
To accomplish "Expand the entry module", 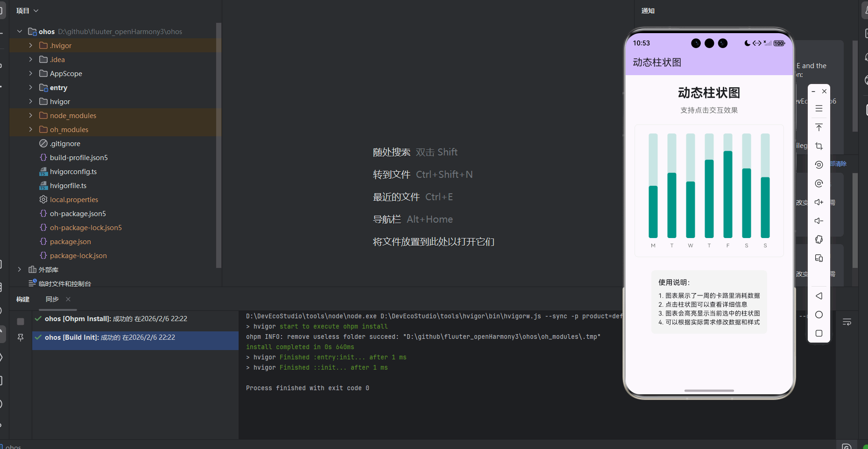I will [x=31, y=87].
